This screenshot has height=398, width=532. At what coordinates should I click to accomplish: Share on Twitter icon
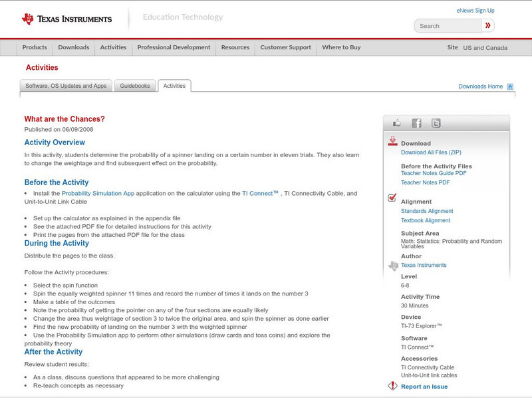[x=436, y=123]
